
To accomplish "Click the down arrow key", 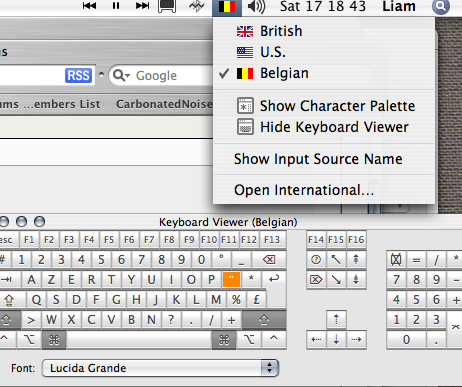I will 336,340.
